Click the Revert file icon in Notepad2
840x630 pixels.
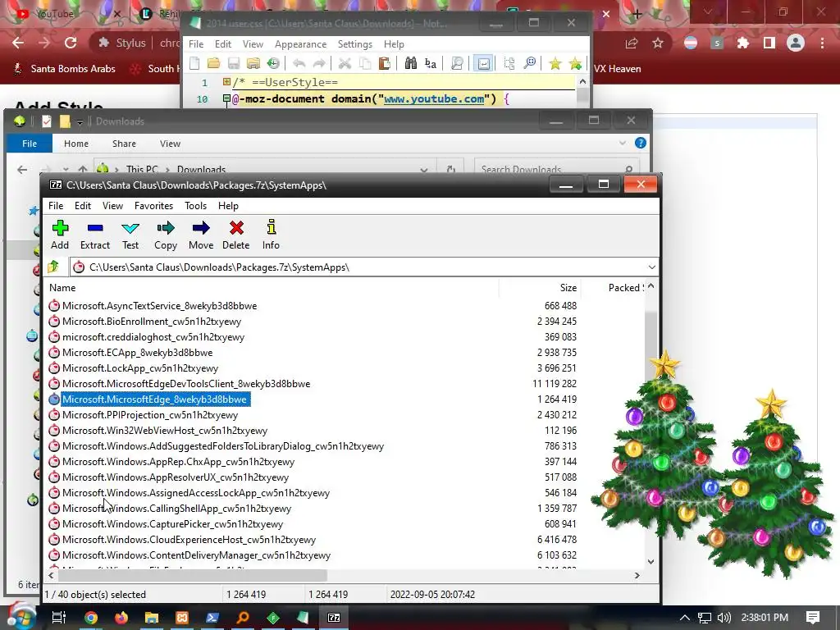coord(273,64)
